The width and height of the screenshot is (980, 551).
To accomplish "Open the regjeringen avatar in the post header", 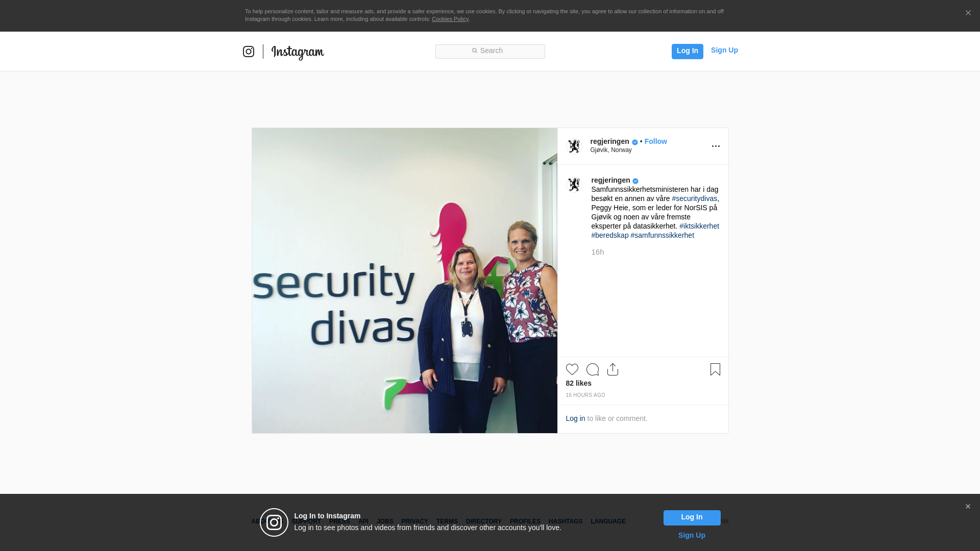I will [x=574, y=146].
